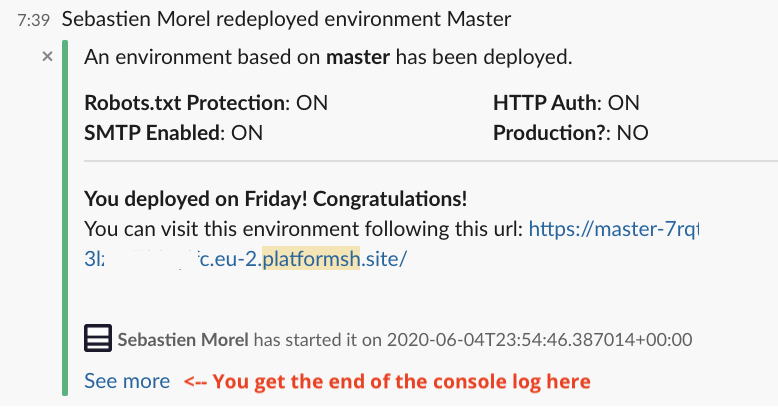Click the deployment start timestamp 2020-06-04
Image resolution: width=778 pixels, height=416 pixels.
click(539, 340)
